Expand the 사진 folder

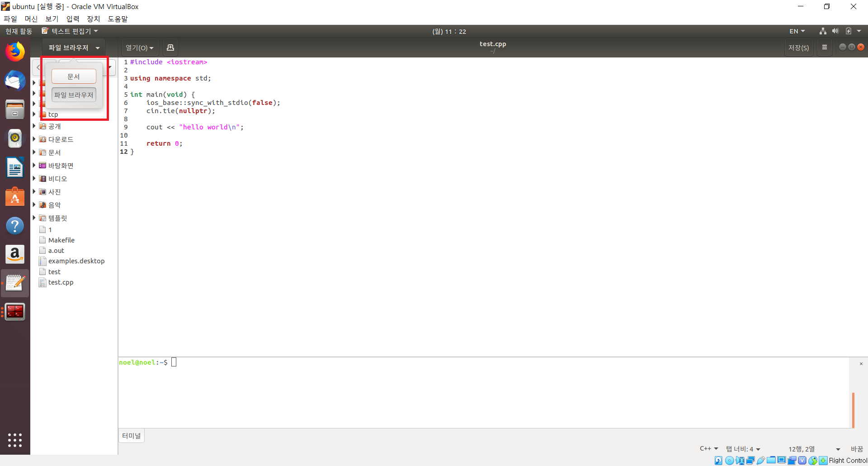34,192
